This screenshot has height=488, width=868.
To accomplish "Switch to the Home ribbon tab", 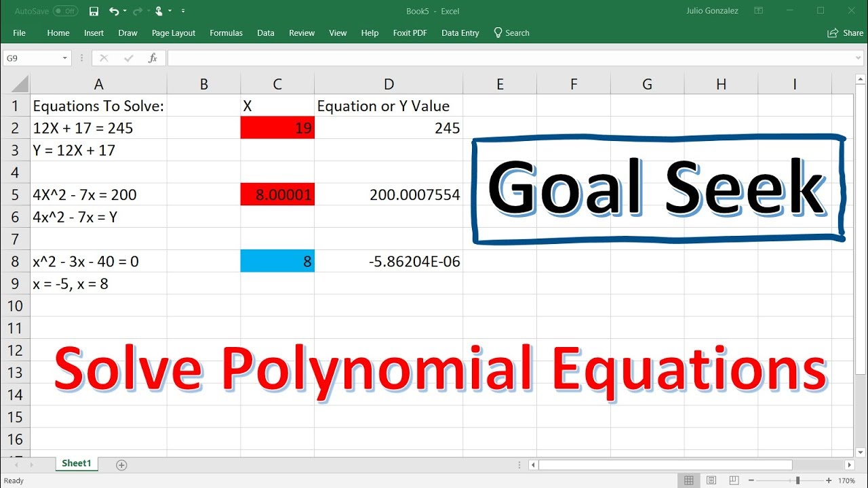I will point(58,33).
